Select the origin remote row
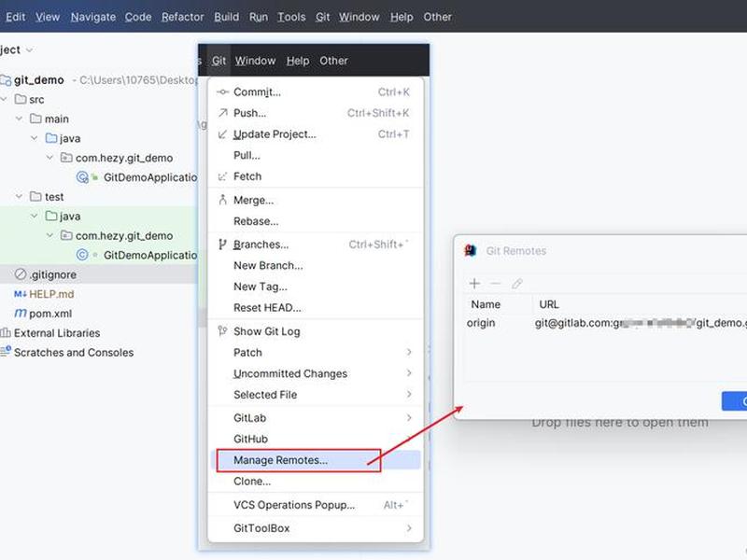 coord(605,323)
